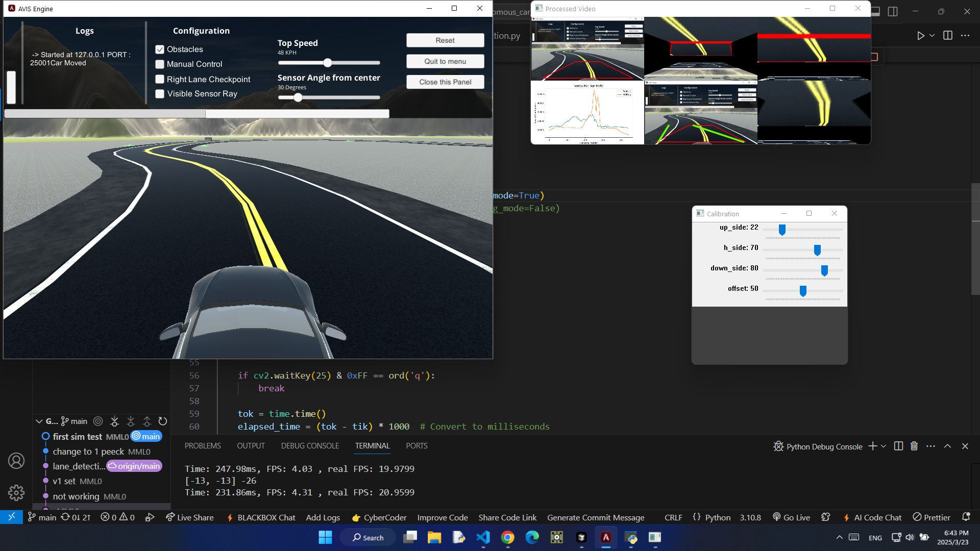Close the terminal panel

coord(965,446)
